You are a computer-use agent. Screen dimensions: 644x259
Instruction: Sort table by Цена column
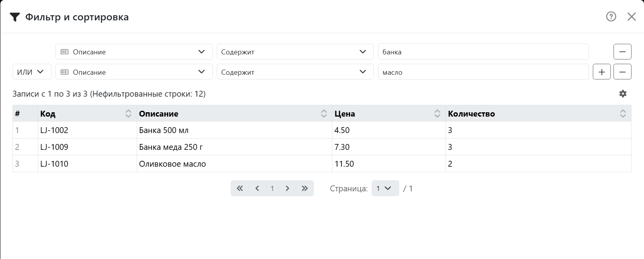pos(437,113)
